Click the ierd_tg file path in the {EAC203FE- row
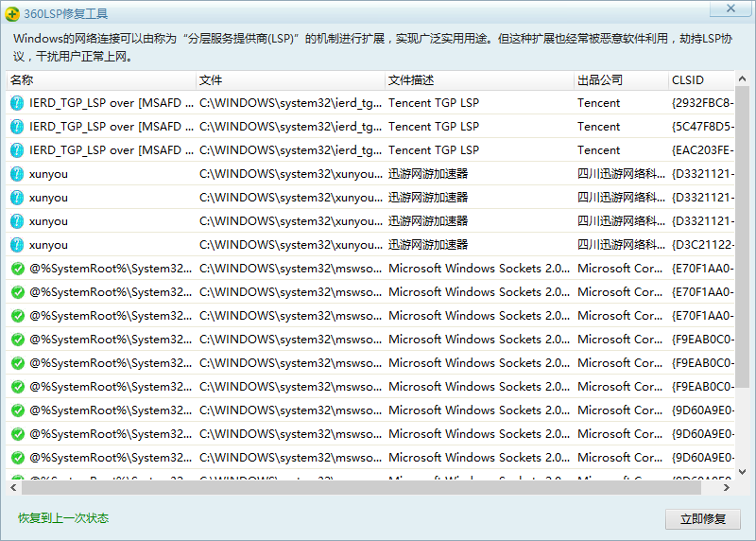 pos(290,150)
